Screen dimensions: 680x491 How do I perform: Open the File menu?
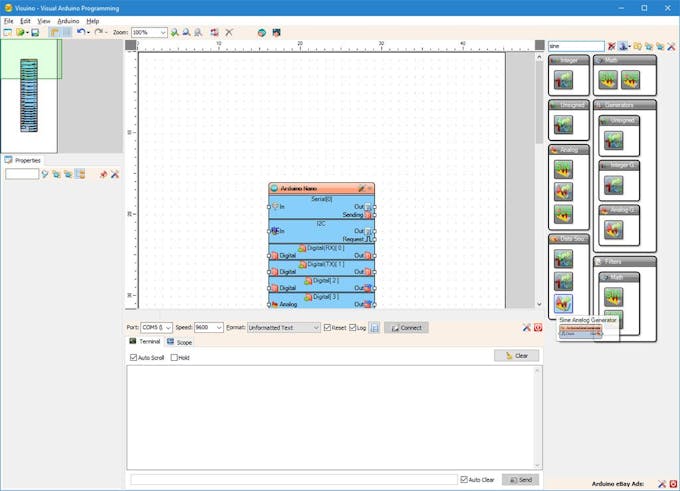pyautogui.click(x=8, y=21)
